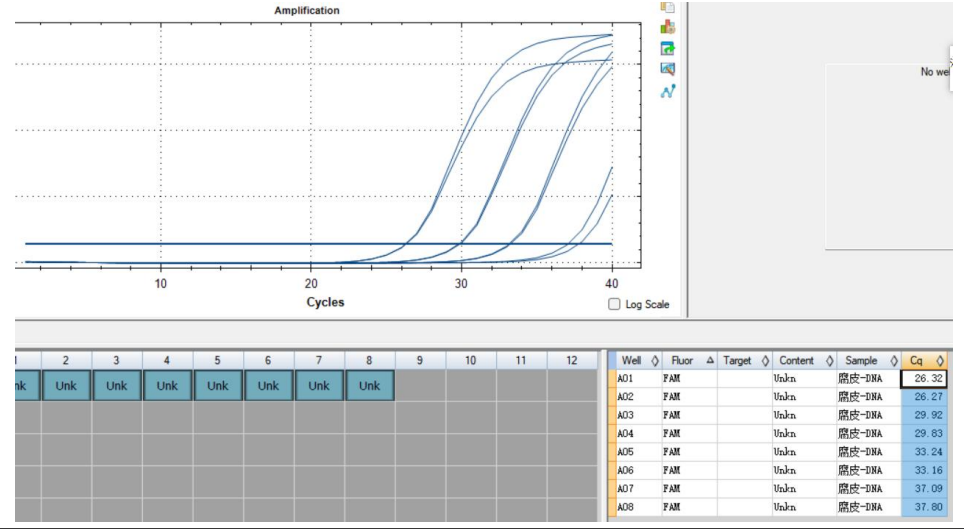Click plate column header 8
The image size is (964, 529).
(x=369, y=360)
